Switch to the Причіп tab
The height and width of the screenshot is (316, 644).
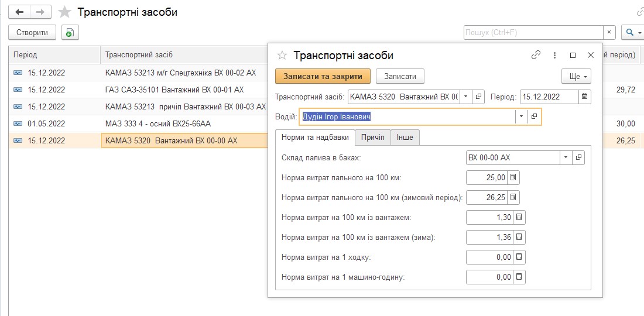(x=373, y=138)
